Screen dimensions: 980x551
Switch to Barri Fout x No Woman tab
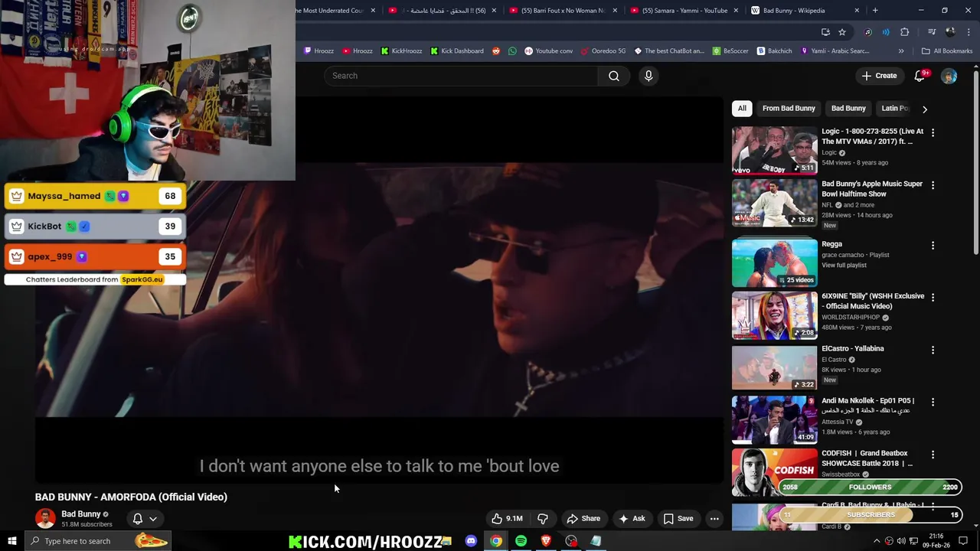[564, 11]
